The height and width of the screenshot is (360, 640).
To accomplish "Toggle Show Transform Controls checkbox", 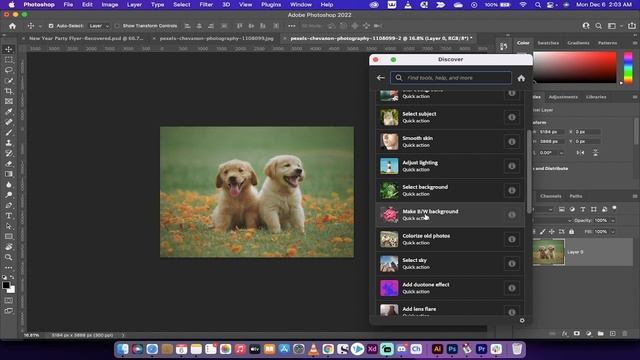I will coord(118,26).
